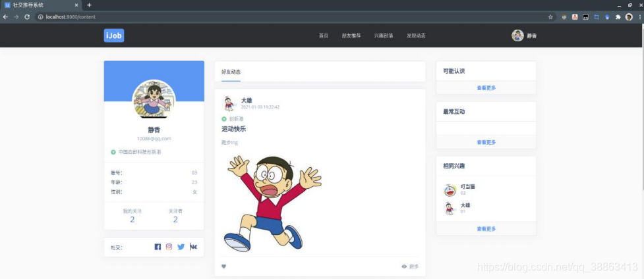The image size is (644, 279).
Task: Click the location icon beside 创新港
Action: pyautogui.click(x=224, y=119)
